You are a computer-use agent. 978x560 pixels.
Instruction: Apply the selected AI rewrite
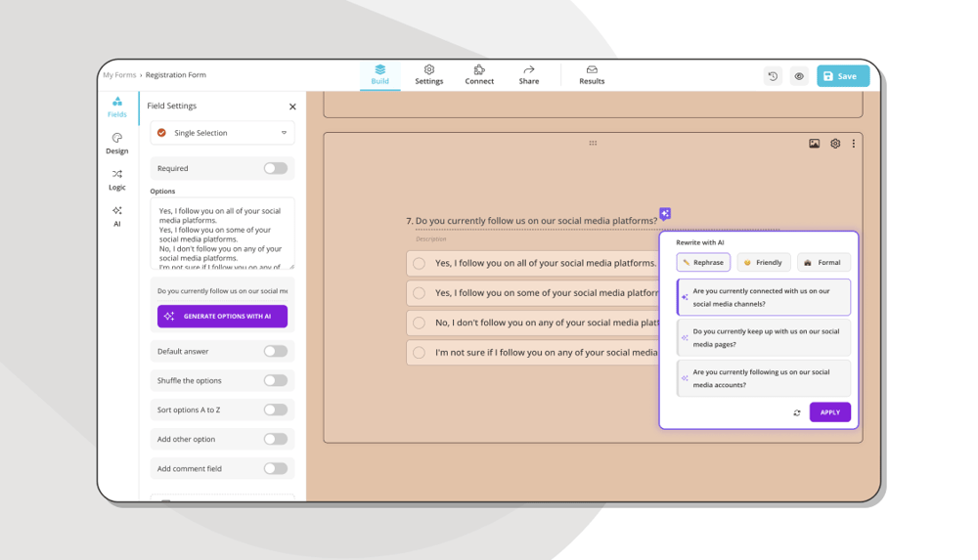click(829, 412)
